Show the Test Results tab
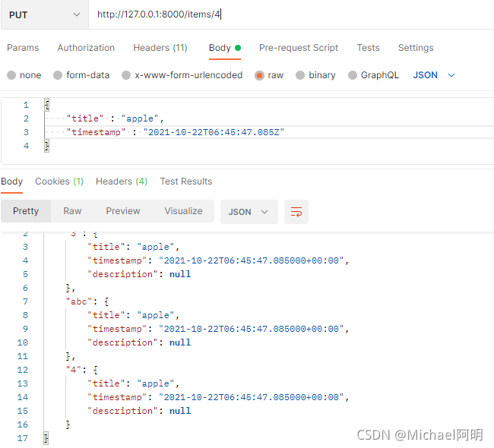Image resolution: width=494 pixels, height=448 pixels. click(x=186, y=181)
